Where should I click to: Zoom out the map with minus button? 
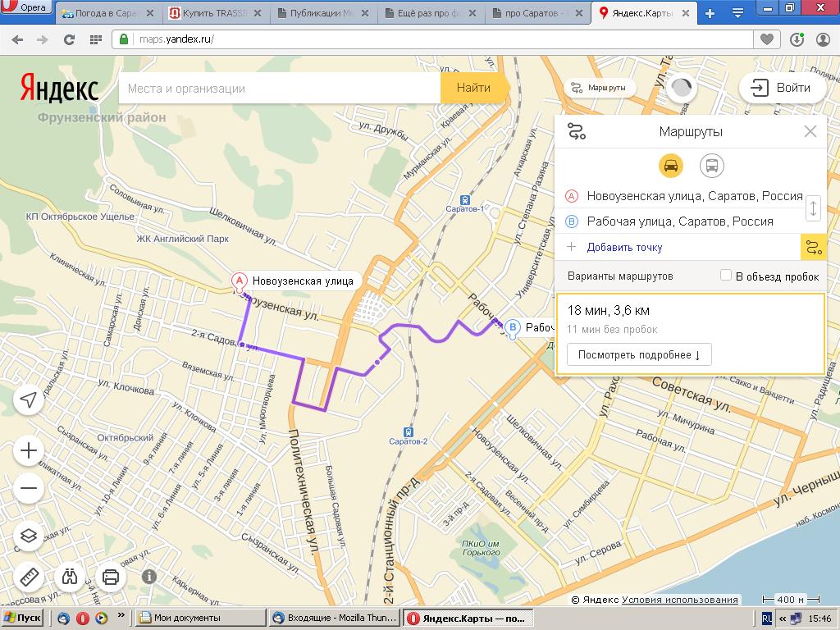pyautogui.click(x=29, y=489)
